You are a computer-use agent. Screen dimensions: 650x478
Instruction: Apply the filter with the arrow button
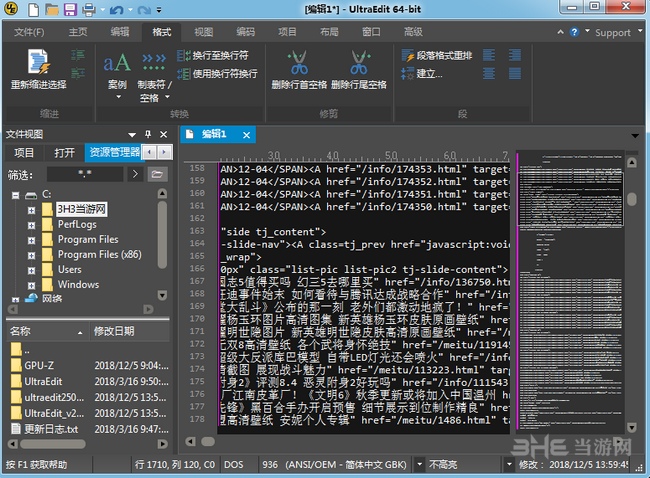135,174
